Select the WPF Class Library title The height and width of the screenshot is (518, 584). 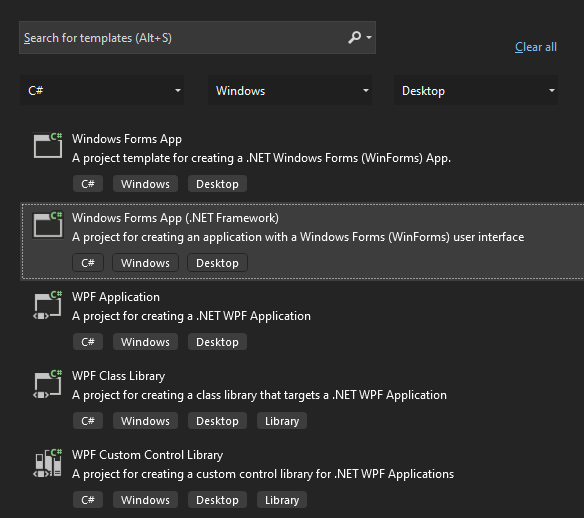118,376
